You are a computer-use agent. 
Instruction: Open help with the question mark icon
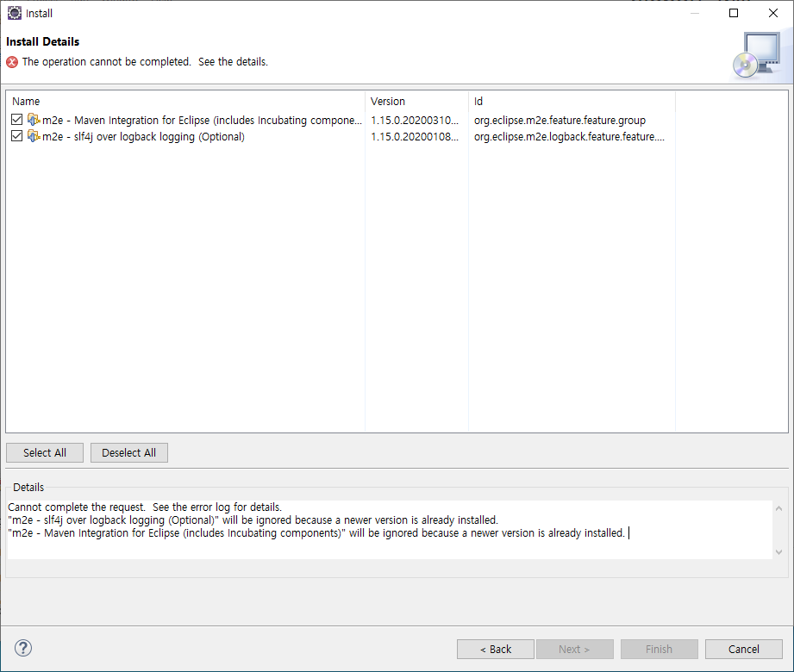[23, 648]
